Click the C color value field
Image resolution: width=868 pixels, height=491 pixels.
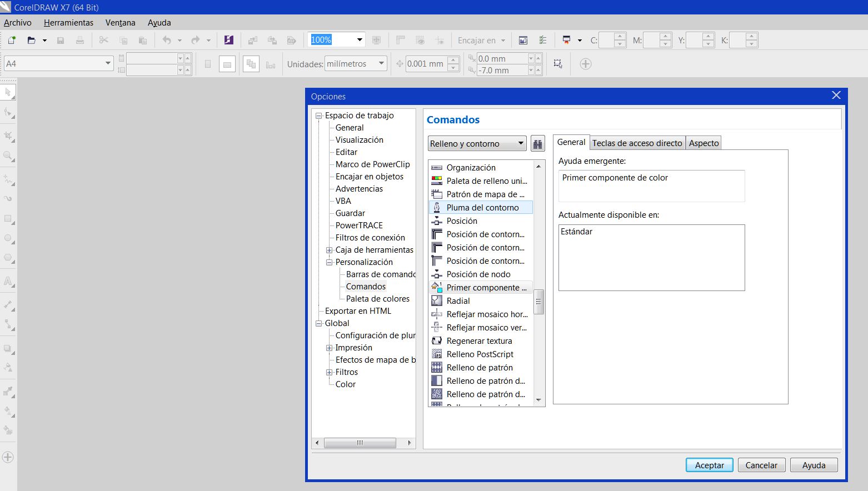pos(607,40)
